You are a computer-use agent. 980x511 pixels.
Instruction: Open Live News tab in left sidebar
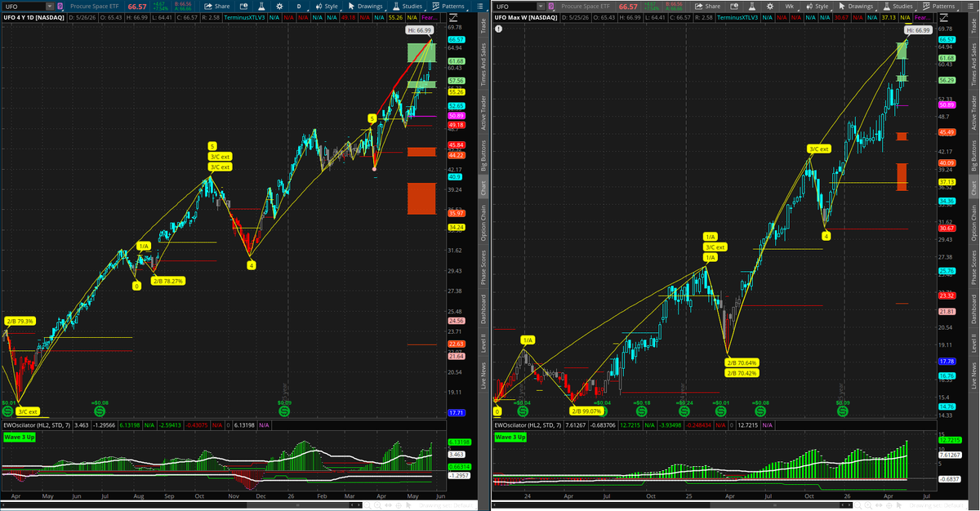click(483, 376)
